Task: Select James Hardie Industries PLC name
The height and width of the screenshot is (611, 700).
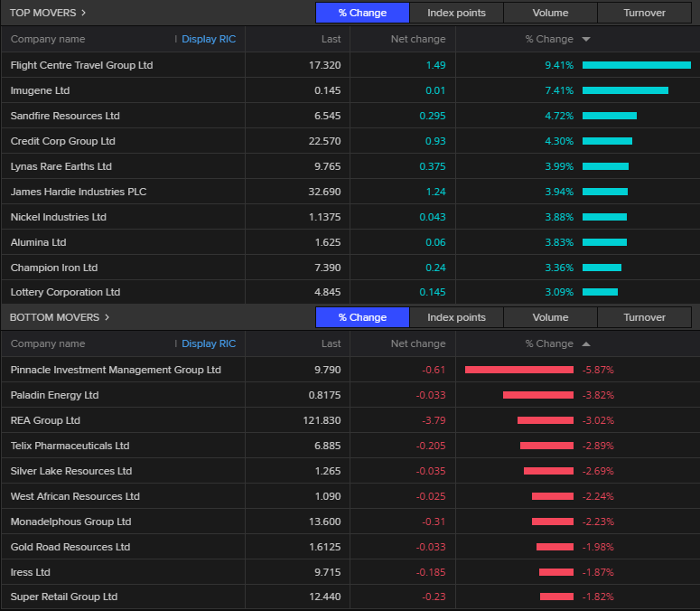Action: click(x=79, y=192)
